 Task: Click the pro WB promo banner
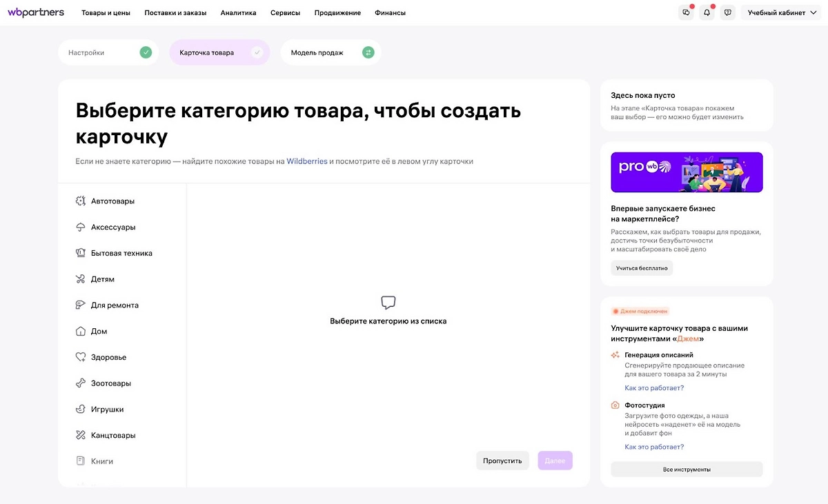point(687,172)
